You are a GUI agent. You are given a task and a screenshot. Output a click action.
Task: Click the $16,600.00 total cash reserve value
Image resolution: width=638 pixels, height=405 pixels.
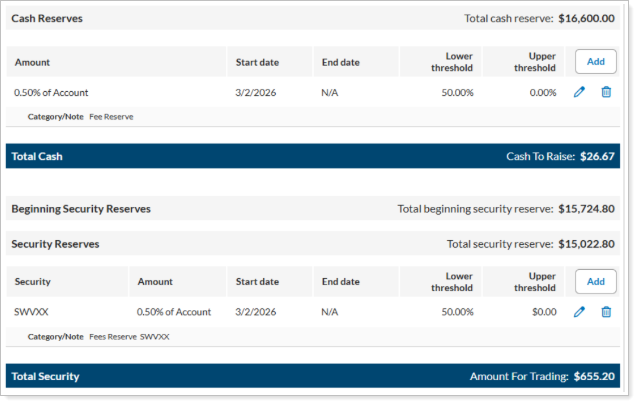pyautogui.click(x=586, y=18)
